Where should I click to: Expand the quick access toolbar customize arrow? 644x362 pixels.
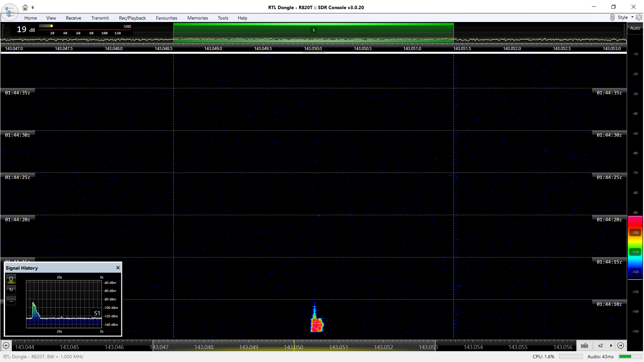point(33,7)
